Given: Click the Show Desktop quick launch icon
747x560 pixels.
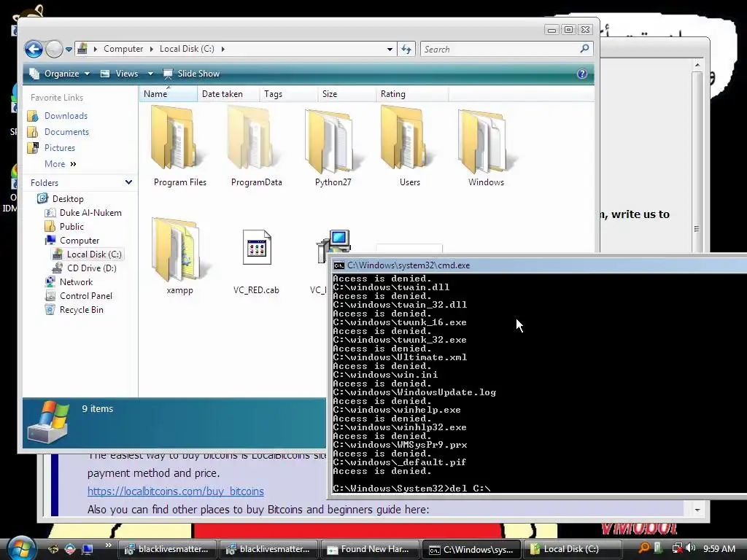Looking at the screenshot, I should pyautogui.click(x=88, y=549).
